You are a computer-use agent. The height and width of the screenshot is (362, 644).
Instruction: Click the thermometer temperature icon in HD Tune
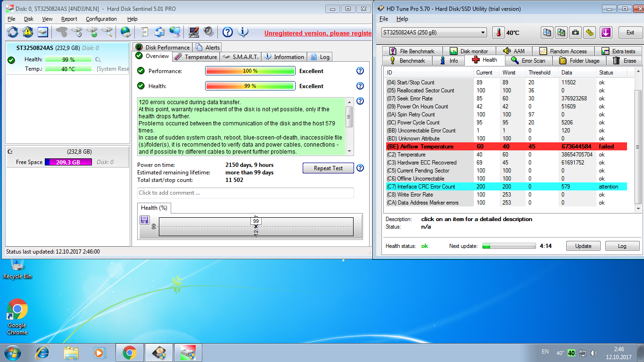coord(498,33)
